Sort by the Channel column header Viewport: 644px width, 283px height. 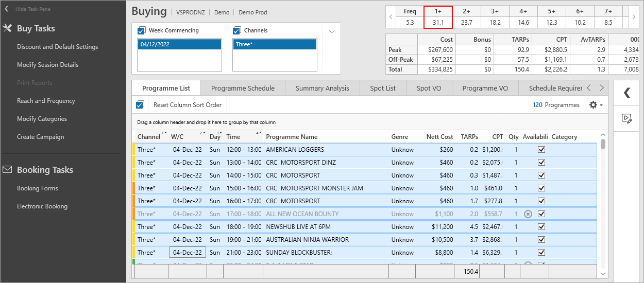(149, 137)
